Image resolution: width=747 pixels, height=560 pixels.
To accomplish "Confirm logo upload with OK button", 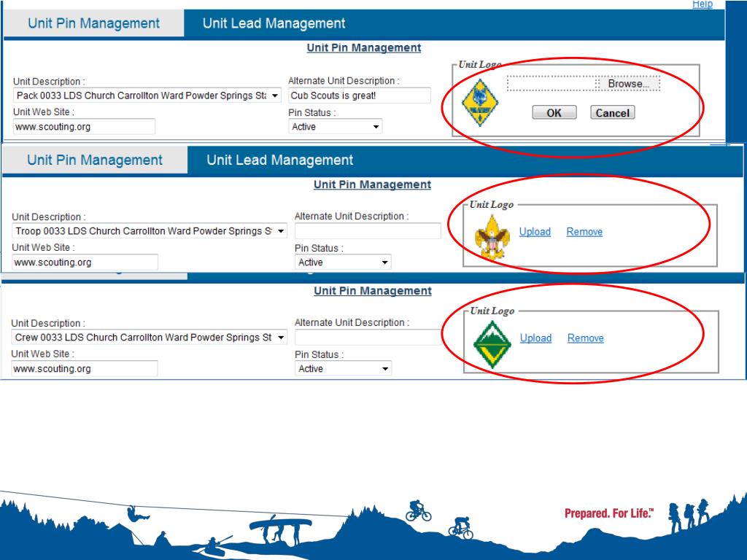I will pos(554,113).
